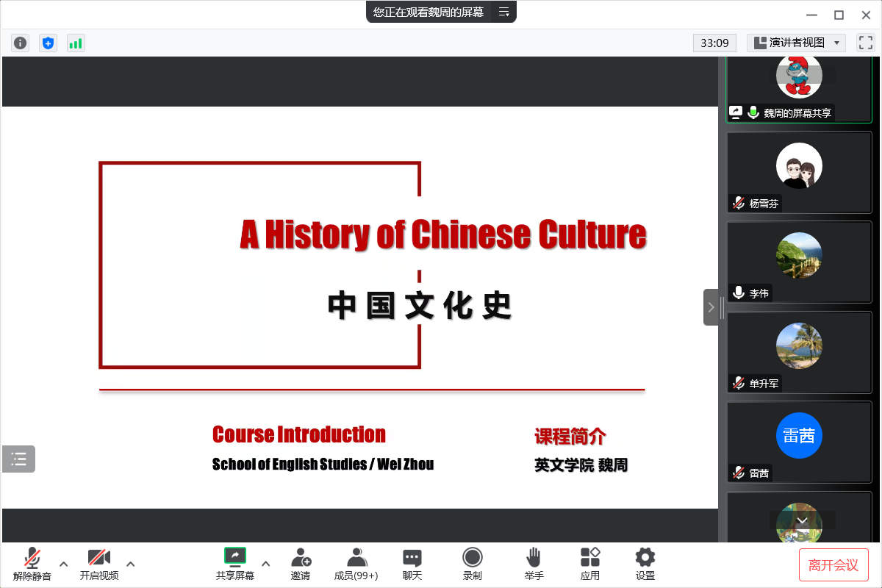Open the members list (99+)

coord(356,564)
